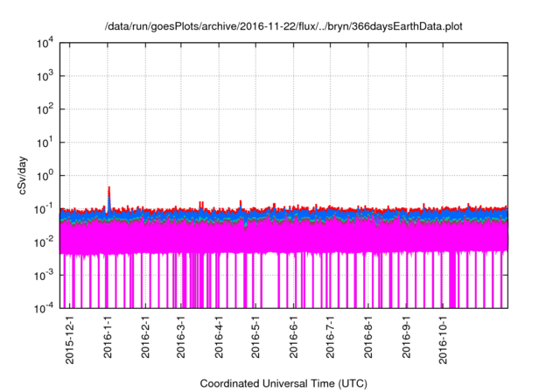Click the 2016-5-1 date tick label

(255, 337)
